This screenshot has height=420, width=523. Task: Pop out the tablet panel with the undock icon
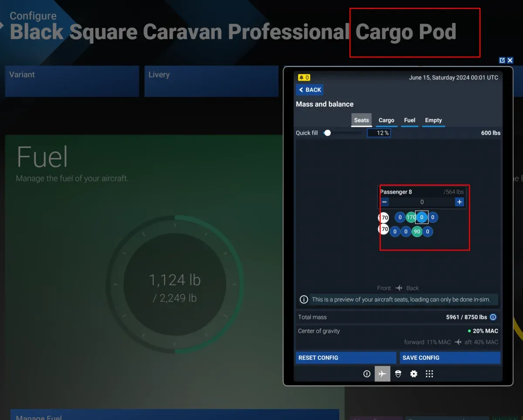502,61
